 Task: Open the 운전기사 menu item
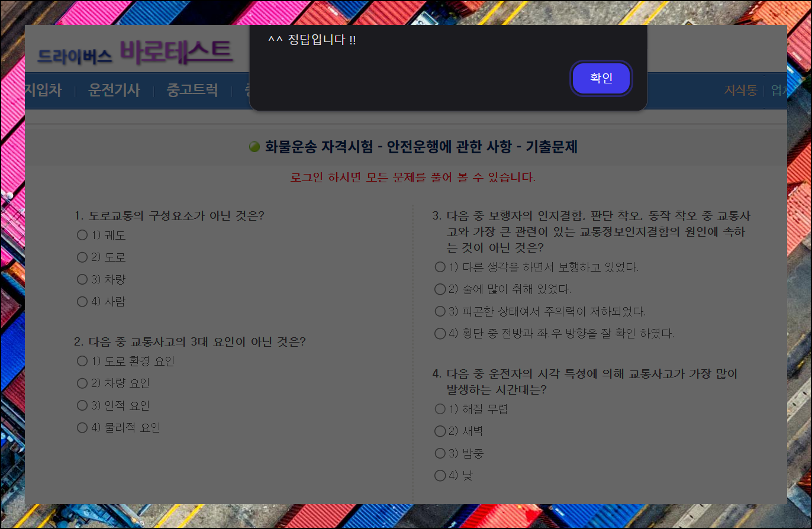114,91
